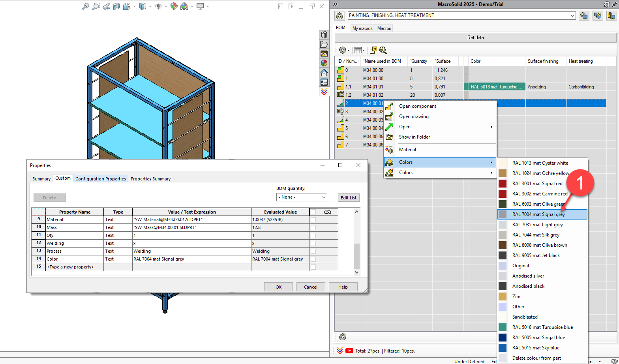The image size is (619, 364).
Task: Click Cancel in Properties dialog
Action: click(311, 287)
